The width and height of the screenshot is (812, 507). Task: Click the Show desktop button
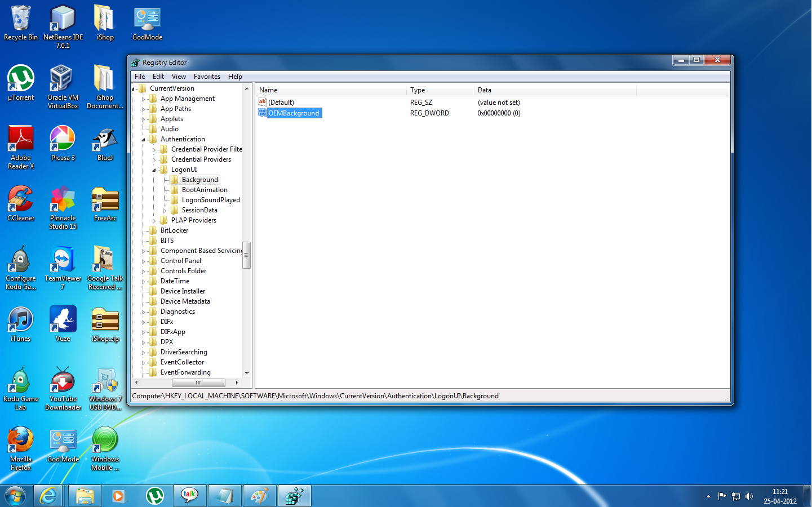pos(807,496)
